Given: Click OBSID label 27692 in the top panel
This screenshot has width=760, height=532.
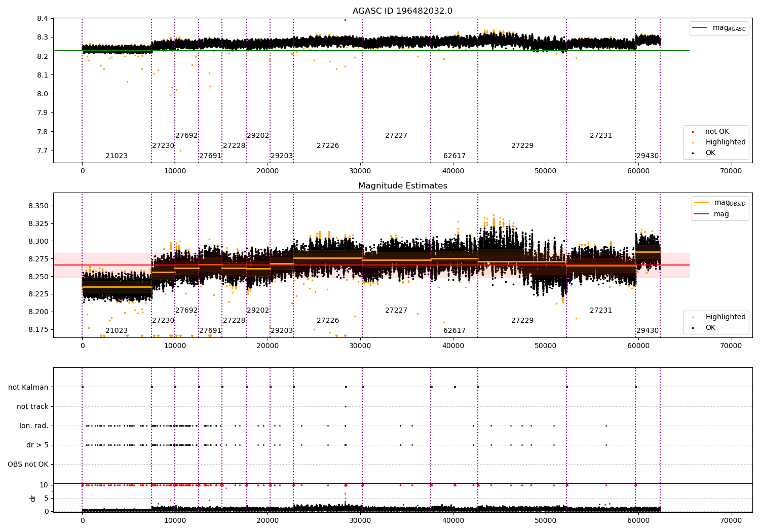Looking at the screenshot, I should coord(186,136).
